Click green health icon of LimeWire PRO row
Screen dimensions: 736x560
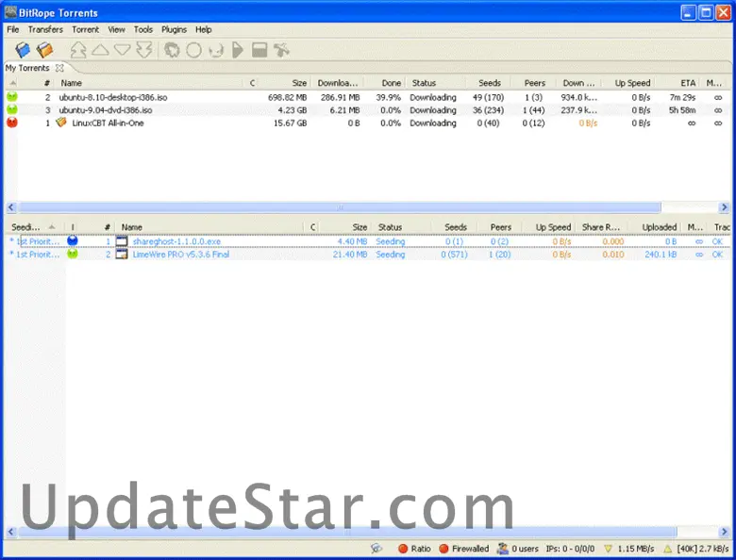coord(73,255)
